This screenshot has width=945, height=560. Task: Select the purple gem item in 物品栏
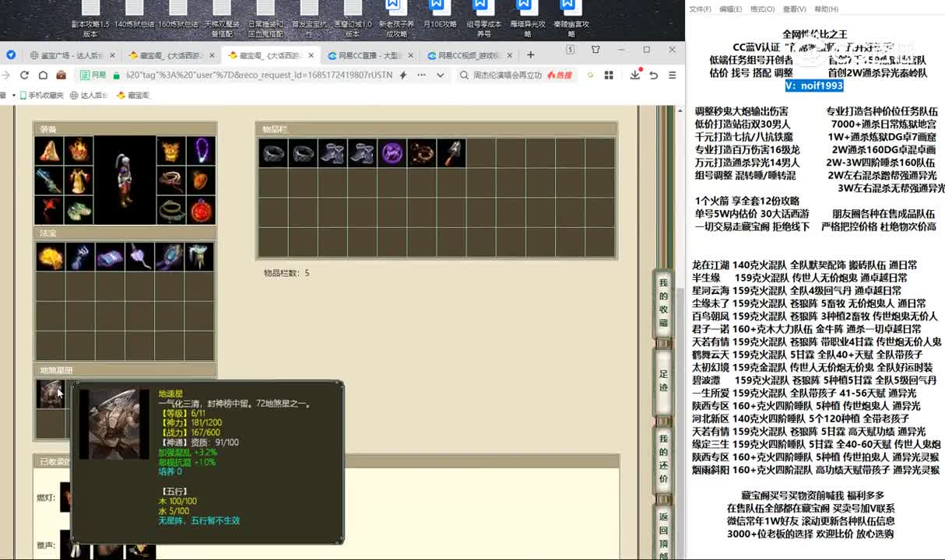pos(392,153)
